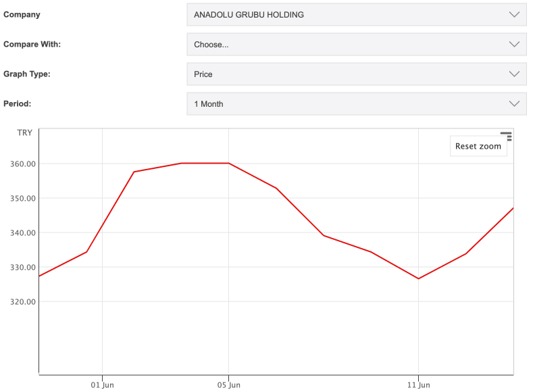Select the 11 Jun date label

coord(419,385)
